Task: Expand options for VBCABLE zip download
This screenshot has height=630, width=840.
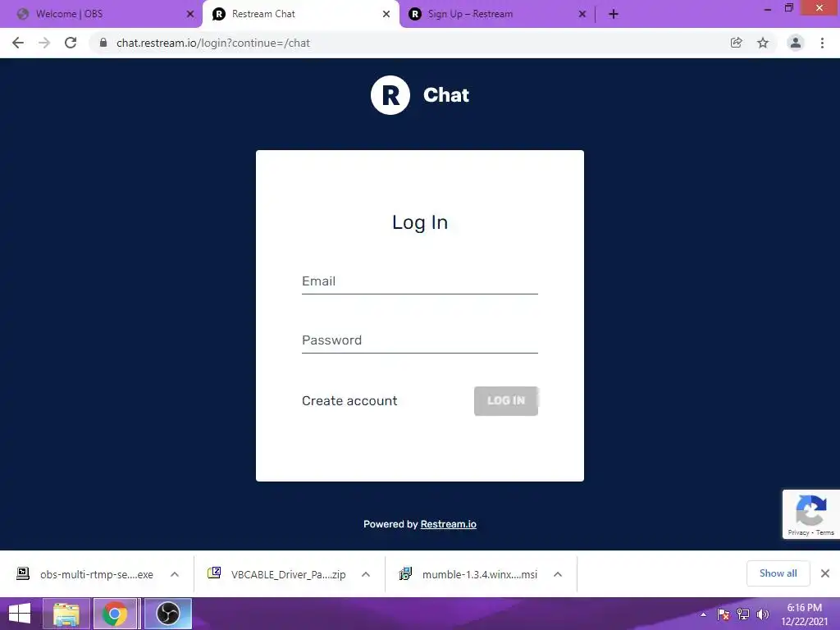Action: pos(366,574)
